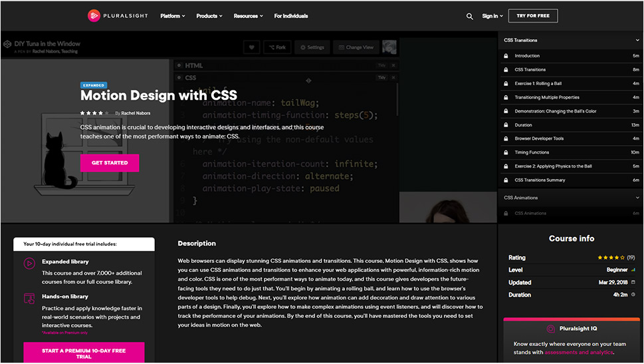Click the clock icon next to 4h 2m
The image size is (644, 364).
pos(633,295)
